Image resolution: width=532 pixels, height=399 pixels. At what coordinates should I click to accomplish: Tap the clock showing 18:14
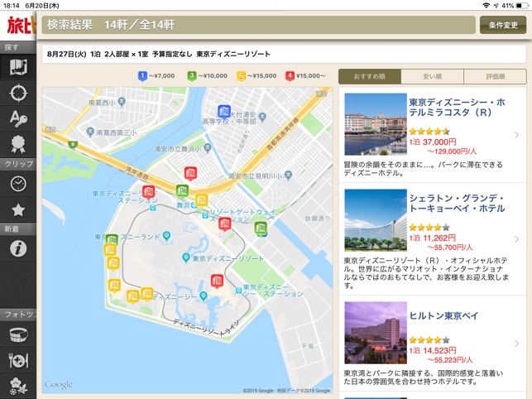click(x=12, y=6)
